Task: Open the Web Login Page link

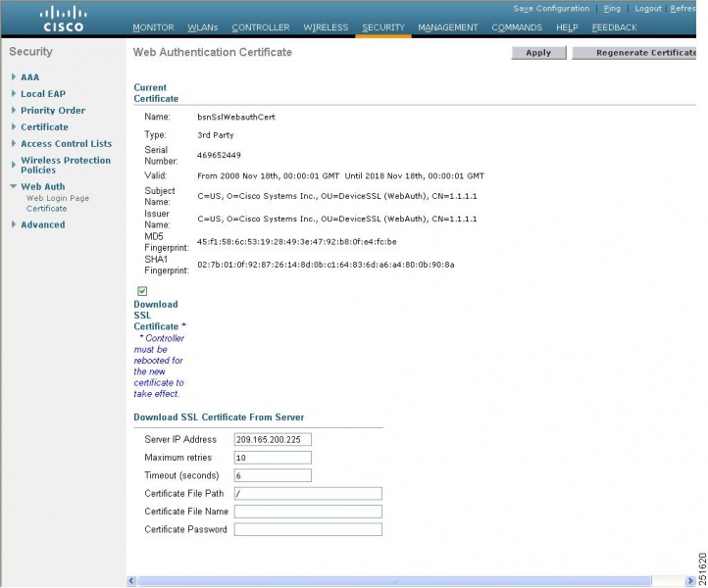Action: (57, 198)
